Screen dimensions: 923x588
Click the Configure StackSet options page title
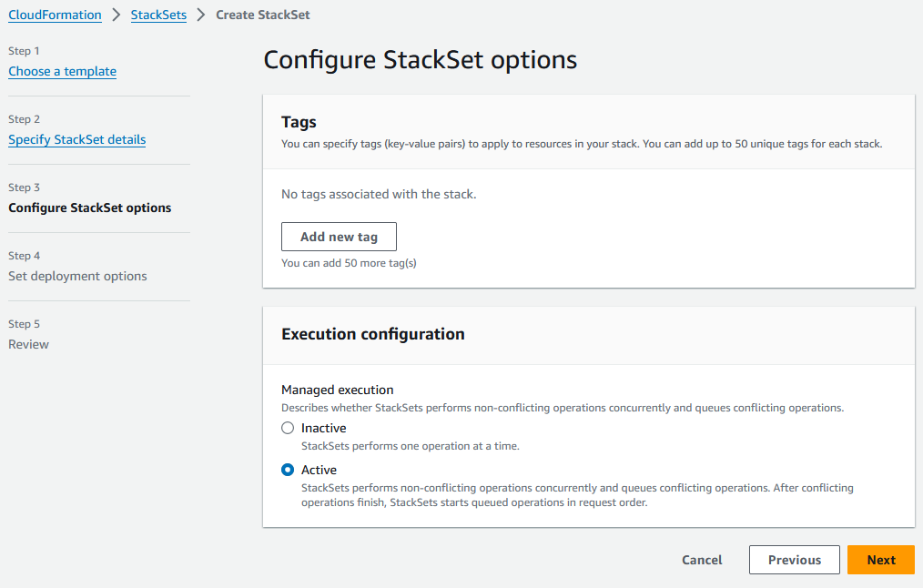[x=420, y=60]
